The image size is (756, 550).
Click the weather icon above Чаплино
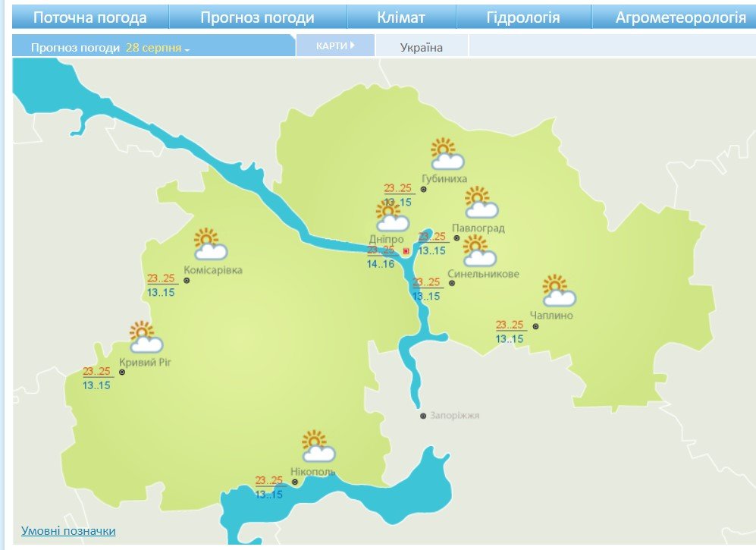coord(559,291)
